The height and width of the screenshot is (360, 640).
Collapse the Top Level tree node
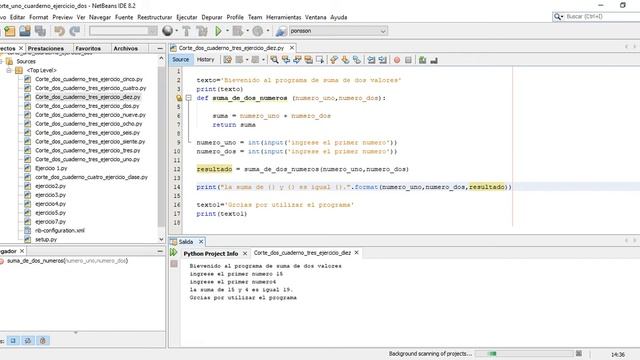(9, 70)
